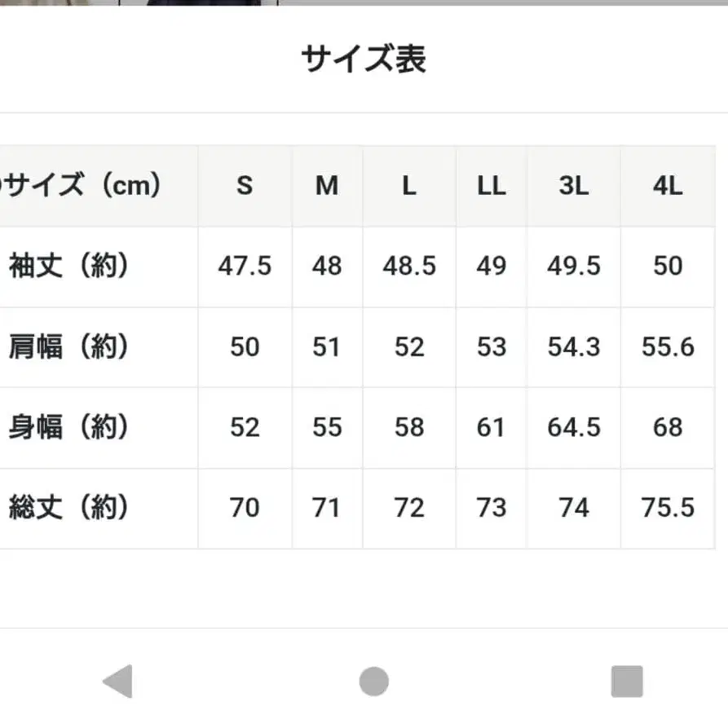Choose the L column header

coord(409,186)
